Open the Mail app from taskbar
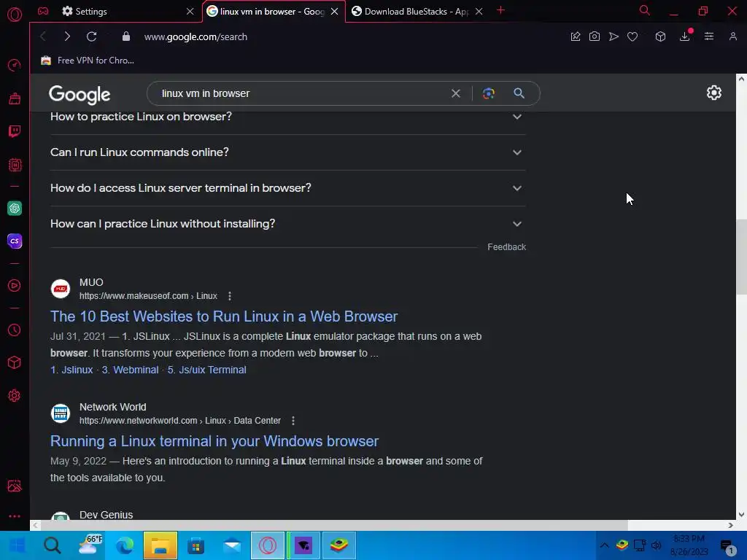Image resolution: width=747 pixels, height=560 pixels. [232, 545]
